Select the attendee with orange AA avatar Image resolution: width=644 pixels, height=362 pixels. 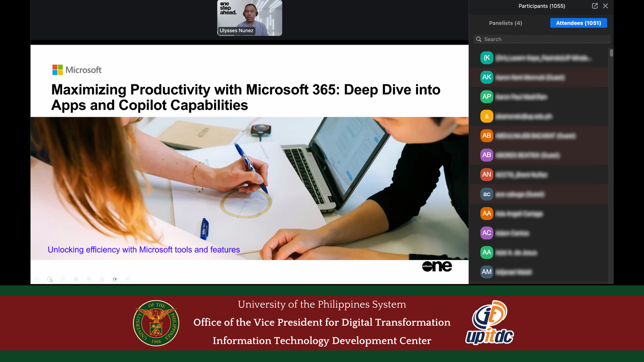click(x=539, y=214)
